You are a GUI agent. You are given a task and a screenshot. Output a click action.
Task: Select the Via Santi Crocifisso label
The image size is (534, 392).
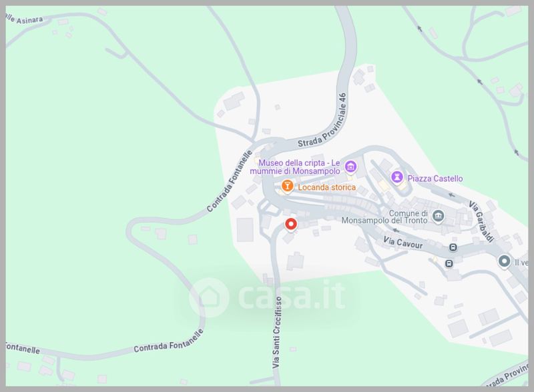tap(276, 332)
